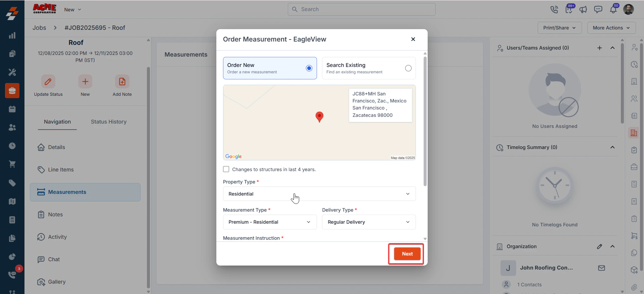Open Details in the navigation list
The height and width of the screenshot is (294, 644).
85,147
